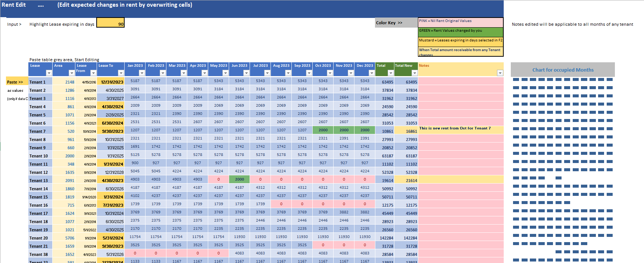Select Tenant 20's Lease To date 5/31/2024
The width and height of the screenshot is (644, 263).
pos(111,238)
